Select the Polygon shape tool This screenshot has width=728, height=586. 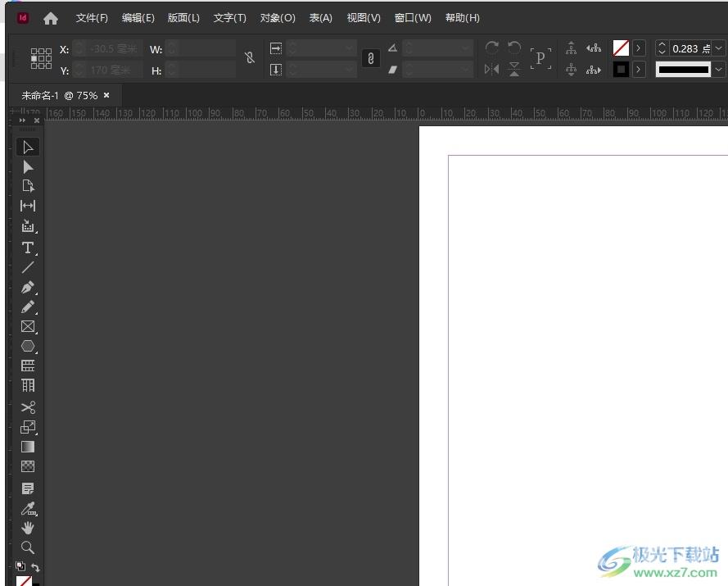point(28,346)
